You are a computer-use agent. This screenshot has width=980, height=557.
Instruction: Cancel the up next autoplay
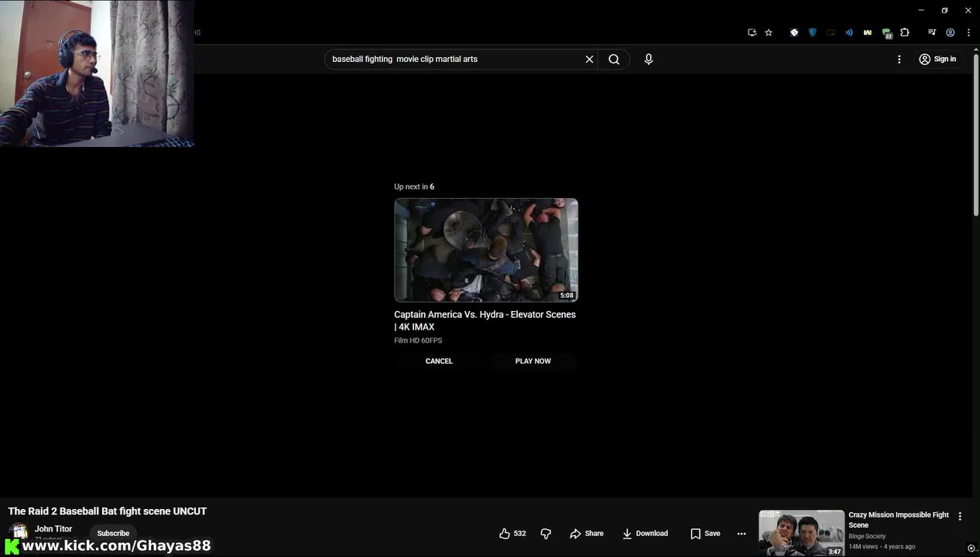coord(439,361)
